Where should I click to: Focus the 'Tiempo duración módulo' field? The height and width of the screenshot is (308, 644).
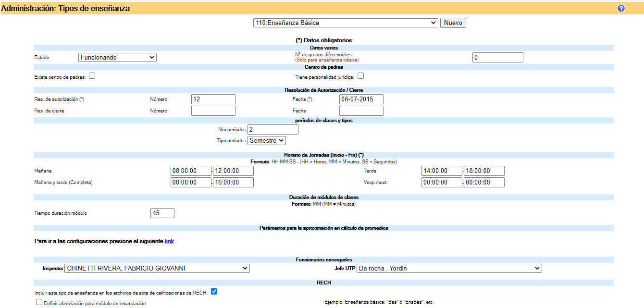click(x=162, y=213)
